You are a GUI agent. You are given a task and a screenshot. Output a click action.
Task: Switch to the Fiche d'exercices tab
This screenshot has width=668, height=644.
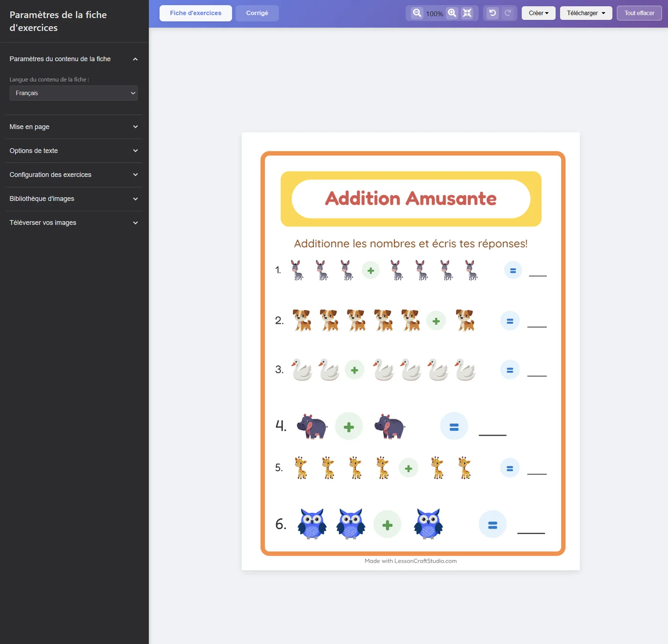click(x=196, y=13)
